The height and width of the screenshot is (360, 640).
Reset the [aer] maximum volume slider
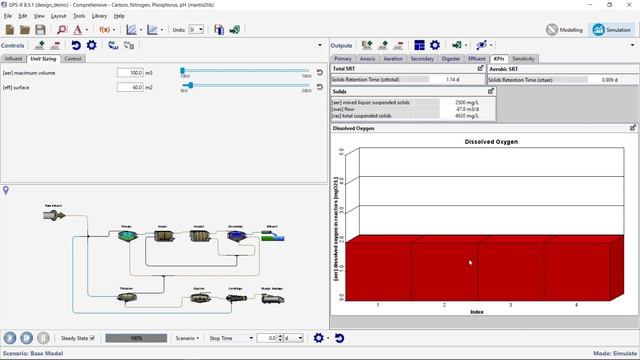click(x=320, y=73)
